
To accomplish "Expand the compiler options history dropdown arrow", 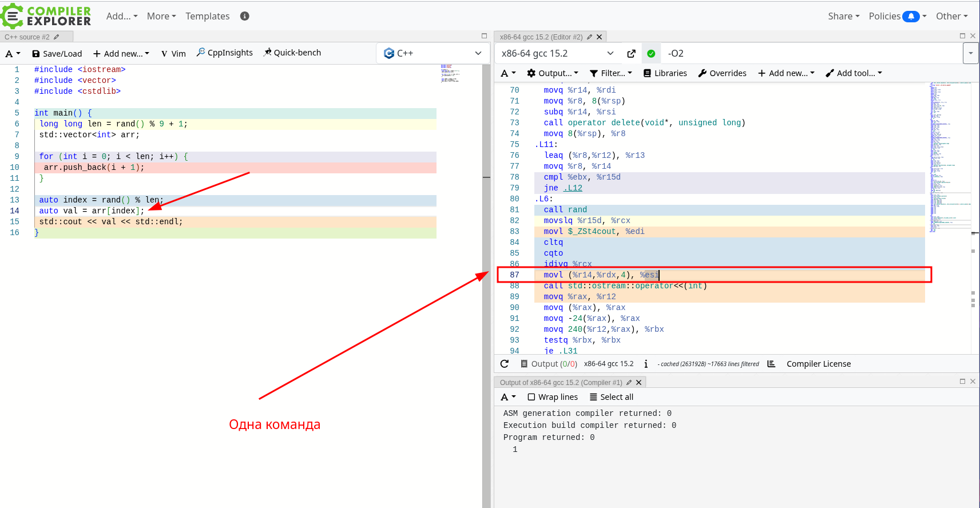I will [x=971, y=53].
